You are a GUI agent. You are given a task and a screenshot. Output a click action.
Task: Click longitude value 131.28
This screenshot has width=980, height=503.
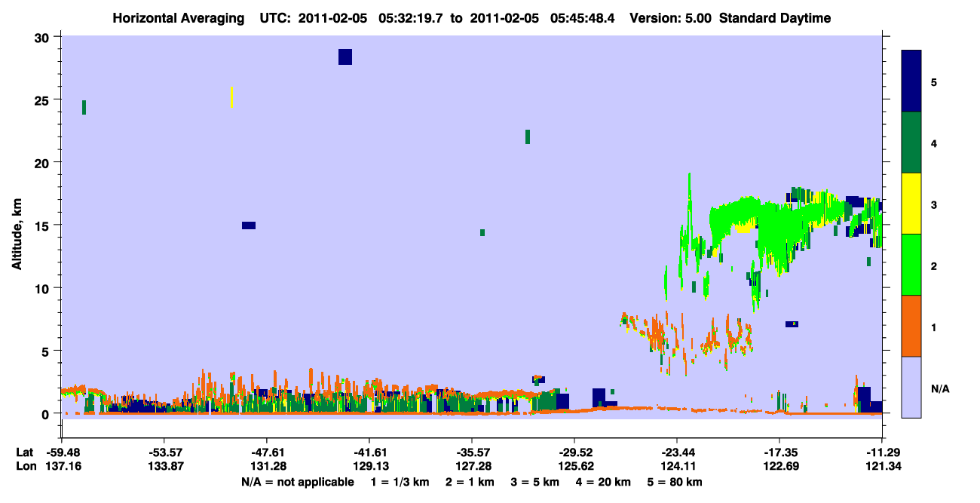point(267,467)
